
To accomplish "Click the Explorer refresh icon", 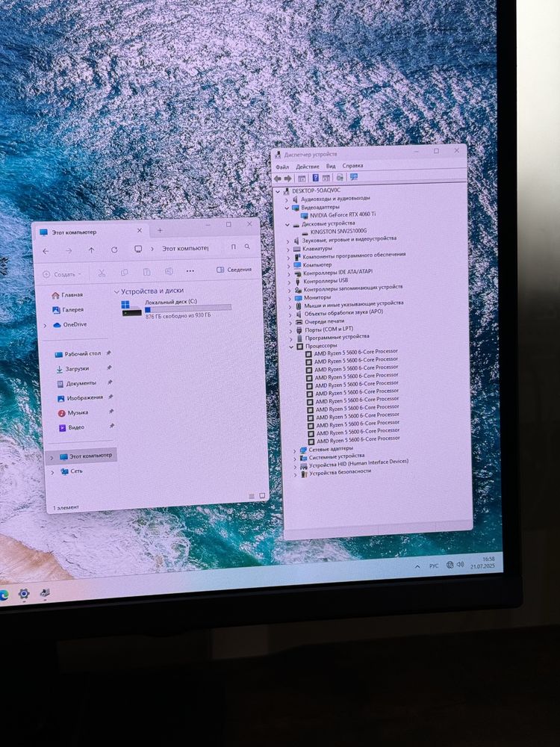I will click(114, 249).
